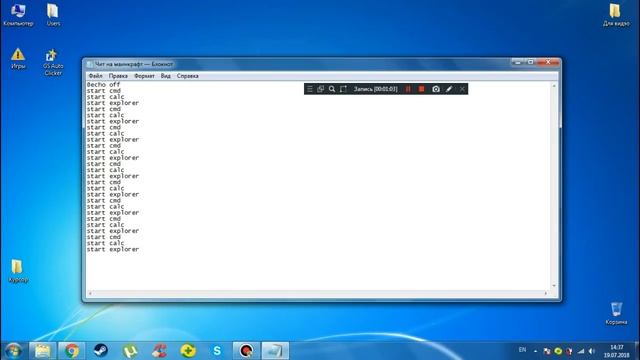Select the Игры desktop icon

[18, 58]
